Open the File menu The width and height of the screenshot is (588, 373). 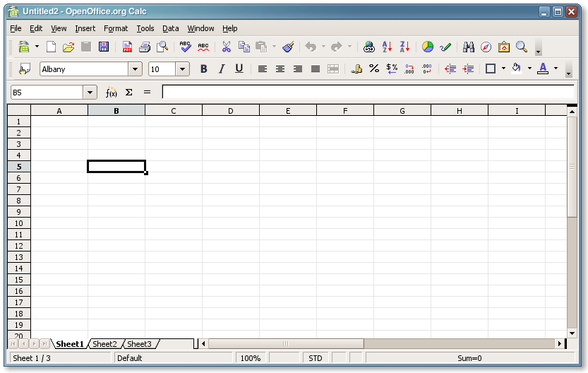click(x=16, y=28)
